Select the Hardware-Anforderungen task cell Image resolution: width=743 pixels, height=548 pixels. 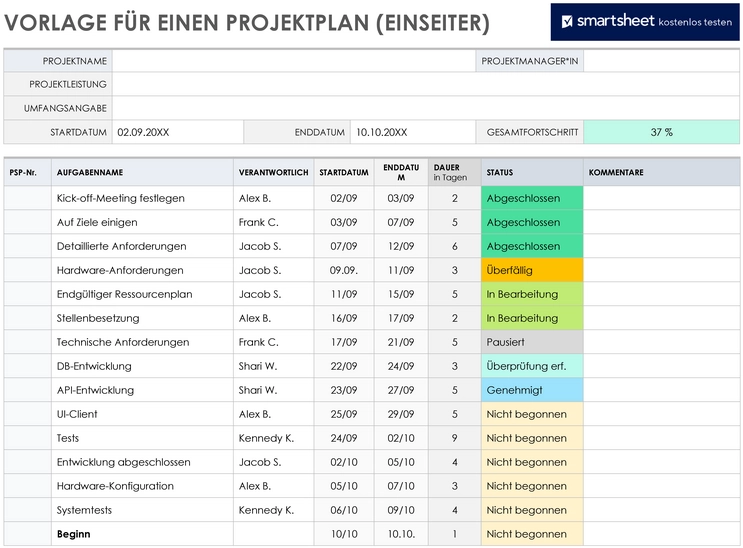pos(142,270)
